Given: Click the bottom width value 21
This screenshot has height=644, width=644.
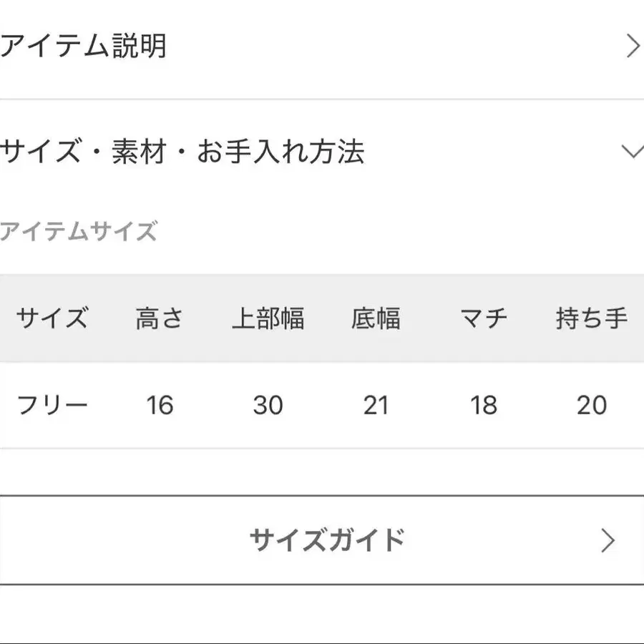Looking at the screenshot, I should click(x=376, y=406).
